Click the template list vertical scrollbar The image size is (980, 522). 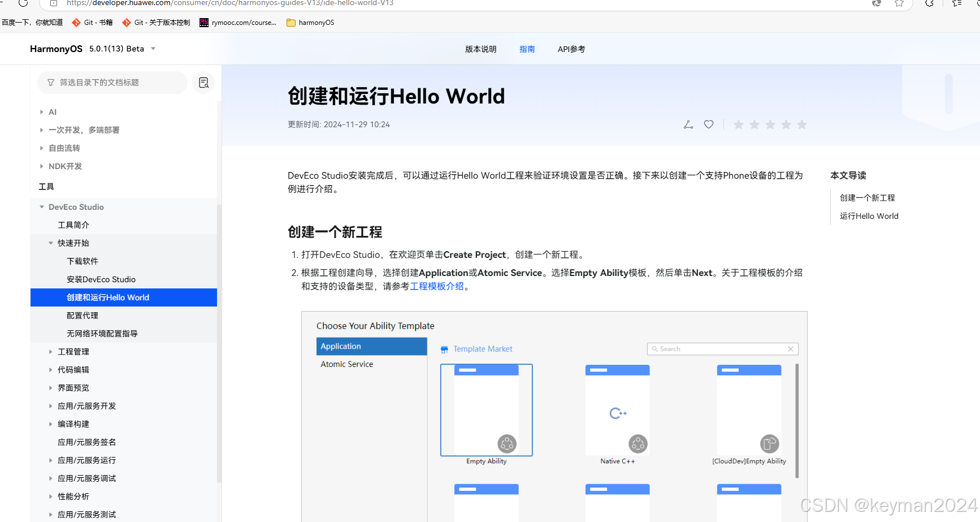click(797, 421)
